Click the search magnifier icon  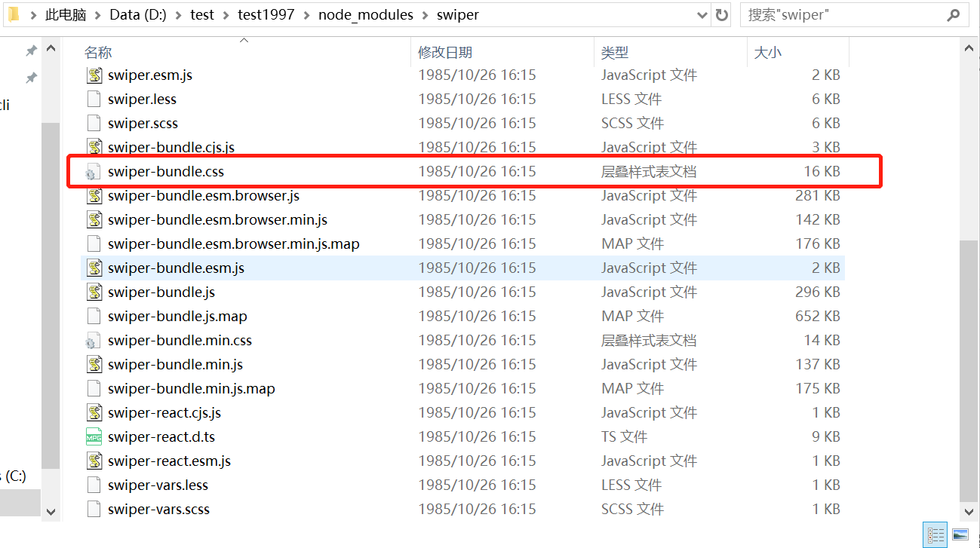953,14
